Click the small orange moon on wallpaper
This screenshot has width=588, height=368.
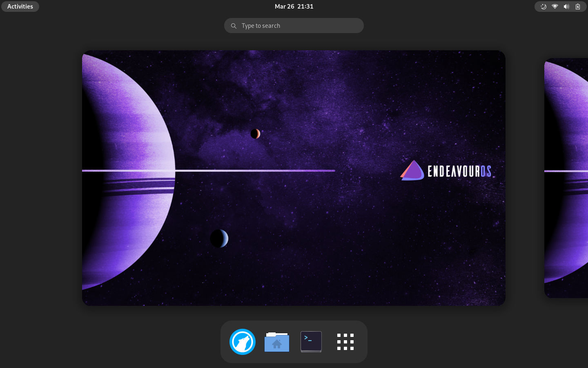click(255, 134)
